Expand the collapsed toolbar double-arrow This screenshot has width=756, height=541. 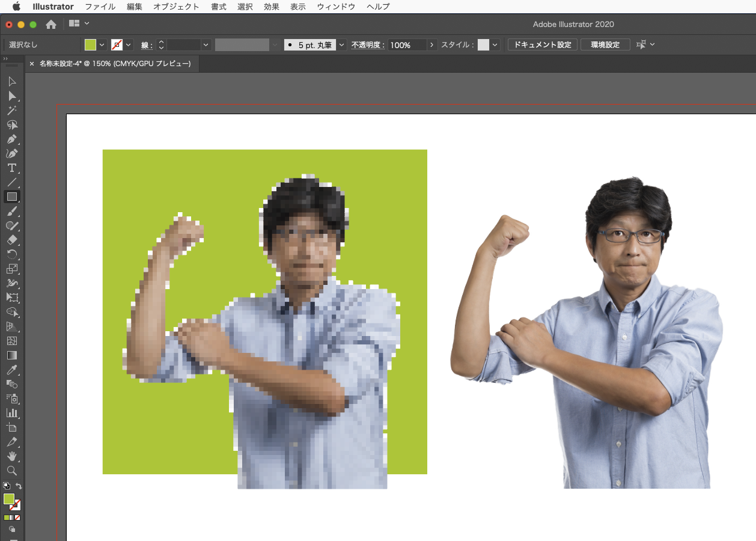pos(5,59)
